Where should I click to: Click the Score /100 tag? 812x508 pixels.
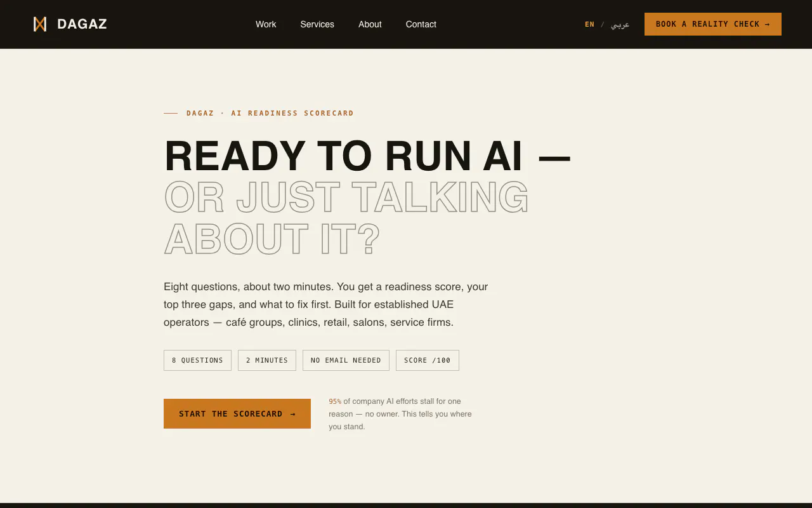click(428, 360)
